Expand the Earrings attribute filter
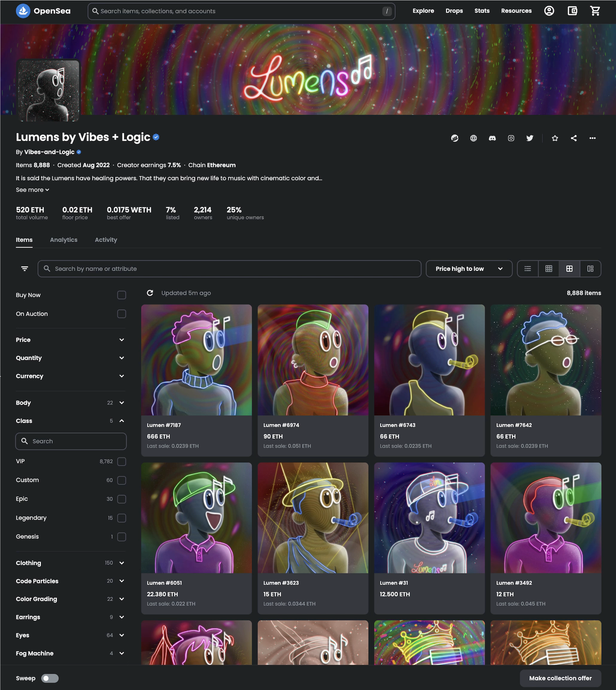The width and height of the screenshot is (616, 690). (71, 617)
